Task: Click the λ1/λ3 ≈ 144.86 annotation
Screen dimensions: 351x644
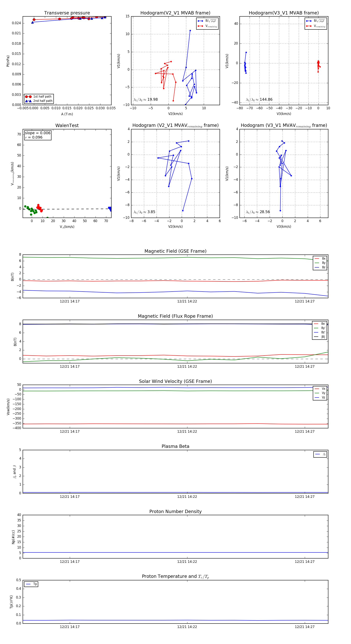Action: point(259,100)
